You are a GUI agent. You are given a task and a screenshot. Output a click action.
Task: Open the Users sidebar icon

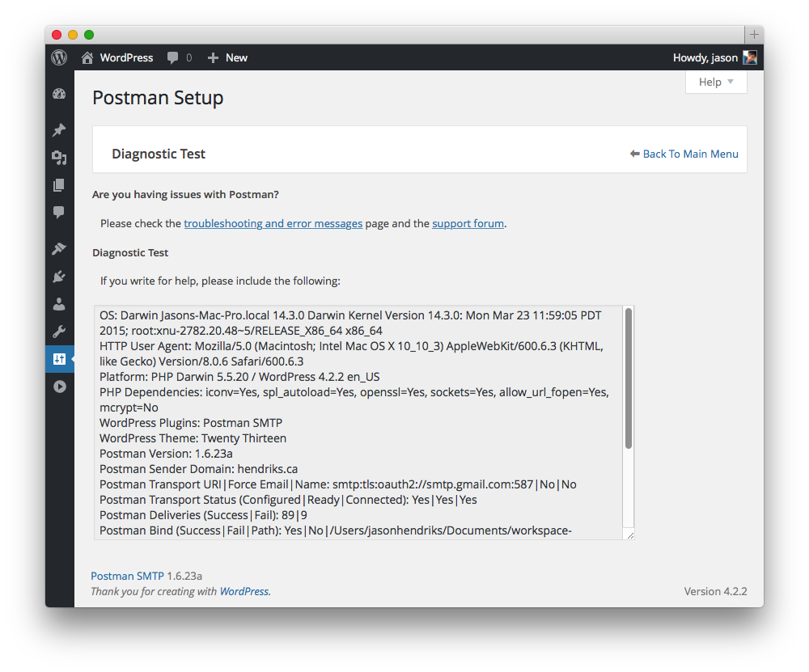click(x=59, y=304)
